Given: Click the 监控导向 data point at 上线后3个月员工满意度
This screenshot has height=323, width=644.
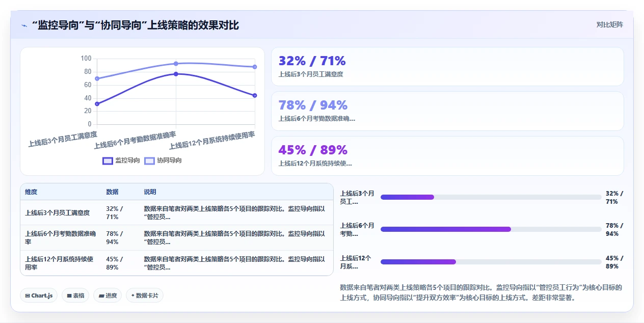Looking at the screenshot, I should 97,104.
